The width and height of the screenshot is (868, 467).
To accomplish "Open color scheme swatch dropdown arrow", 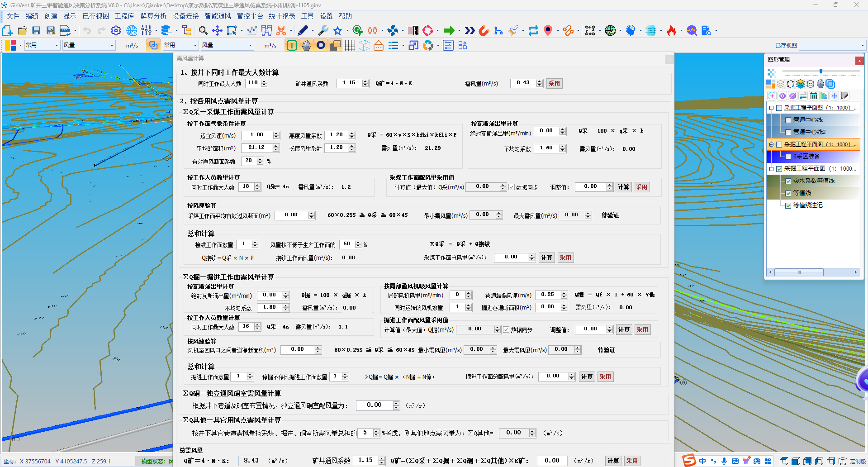I will [20, 45].
